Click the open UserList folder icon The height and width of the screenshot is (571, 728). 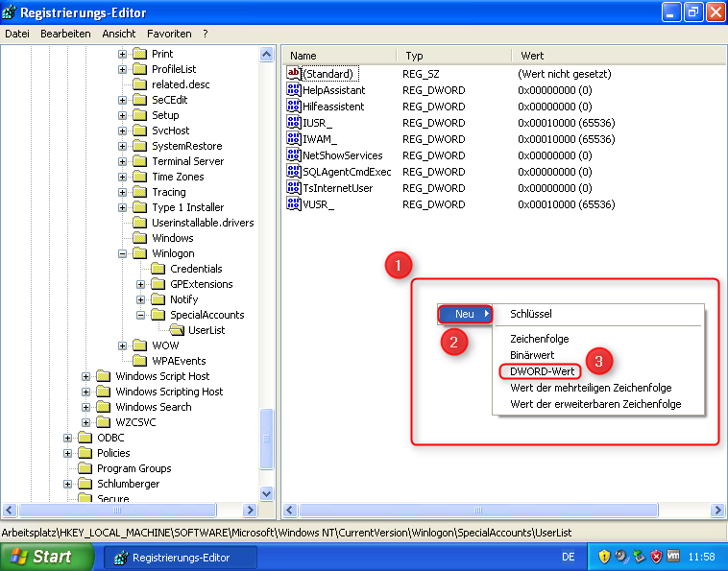point(177,330)
